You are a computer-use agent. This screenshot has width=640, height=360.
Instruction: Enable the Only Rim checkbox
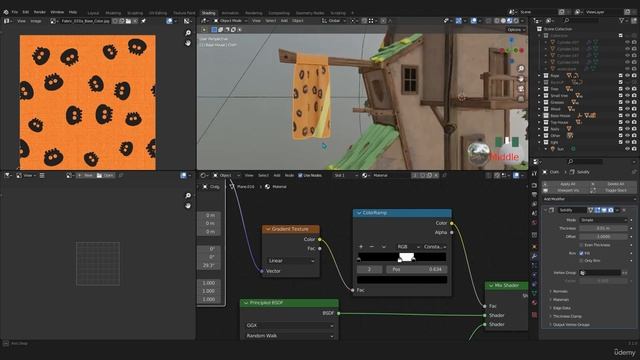point(581,260)
